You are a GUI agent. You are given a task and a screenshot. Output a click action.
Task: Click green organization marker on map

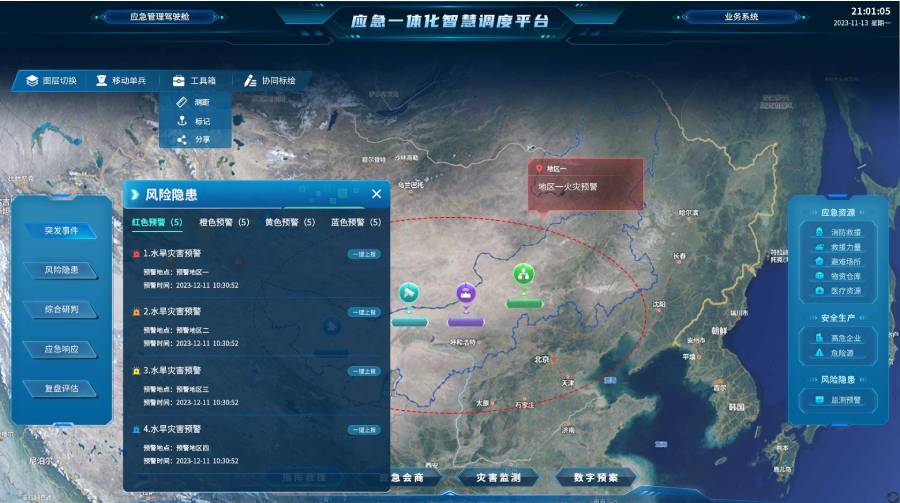tap(523, 274)
